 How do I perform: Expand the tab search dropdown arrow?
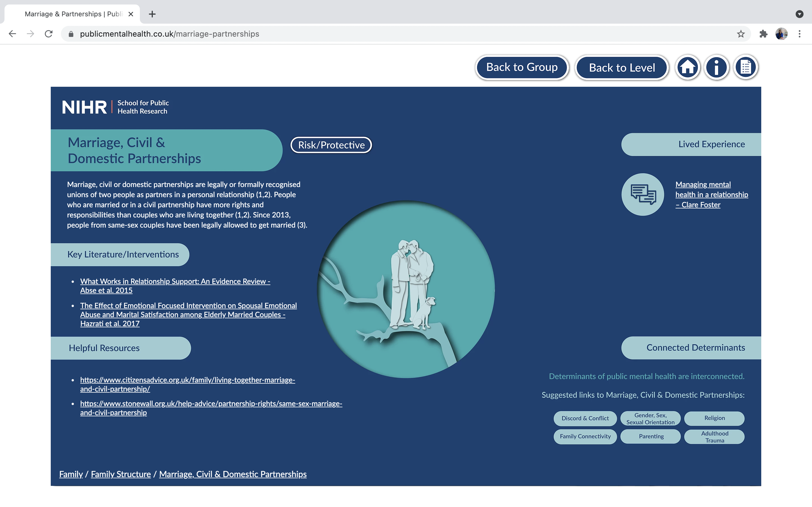(799, 14)
